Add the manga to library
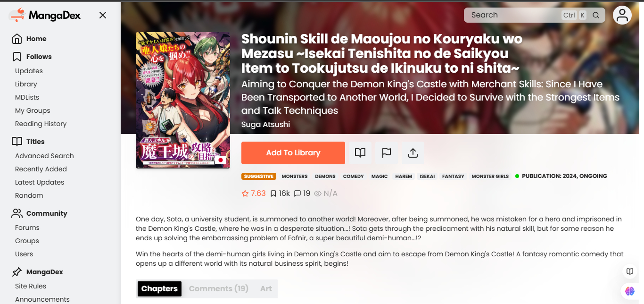This screenshot has height=304, width=644. coord(293,153)
